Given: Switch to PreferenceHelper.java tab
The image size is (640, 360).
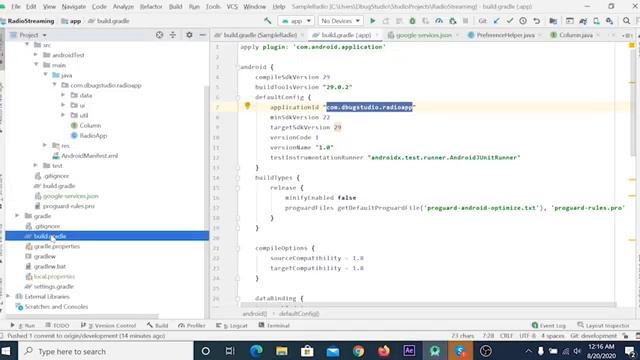Looking at the screenshot, I should point(505,35).
